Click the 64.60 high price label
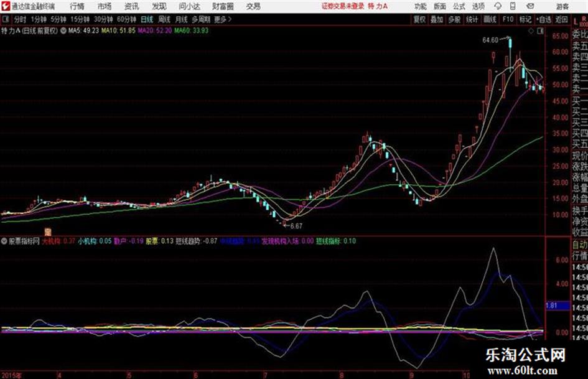Viewport: 588px width, 379px height. pyautogui.click(x=490, y=40)
